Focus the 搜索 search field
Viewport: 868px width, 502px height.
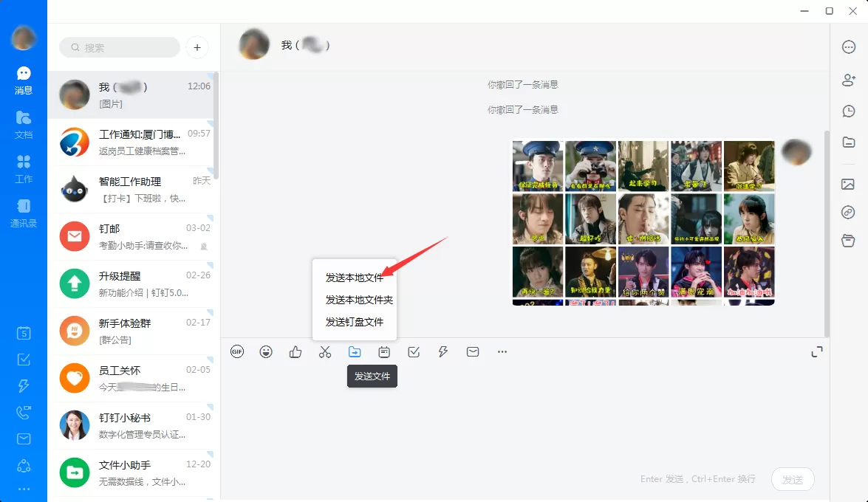tap(120, 47)
